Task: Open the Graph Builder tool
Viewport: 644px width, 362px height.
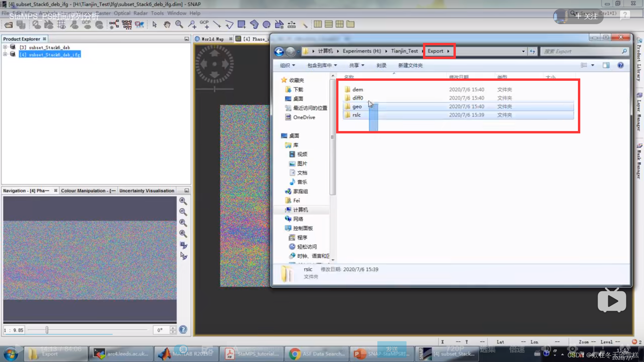Action: tap(114, 24)
